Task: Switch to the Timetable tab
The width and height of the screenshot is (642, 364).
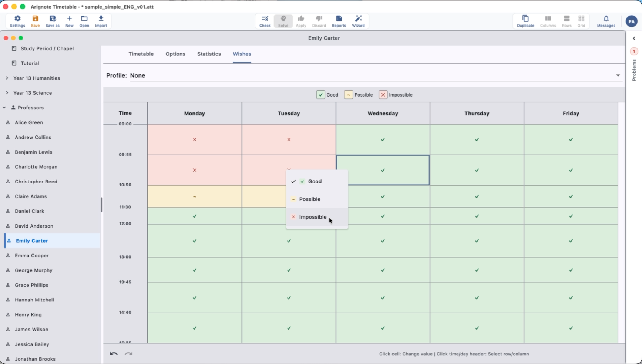Action: click(x=141, y=54)
